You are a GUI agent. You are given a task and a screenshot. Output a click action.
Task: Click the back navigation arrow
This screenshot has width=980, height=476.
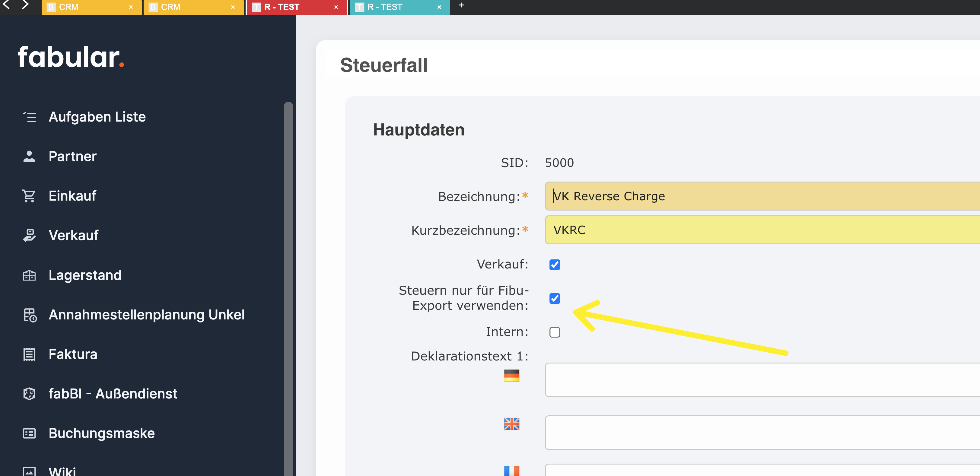click(x=6, y=5)
